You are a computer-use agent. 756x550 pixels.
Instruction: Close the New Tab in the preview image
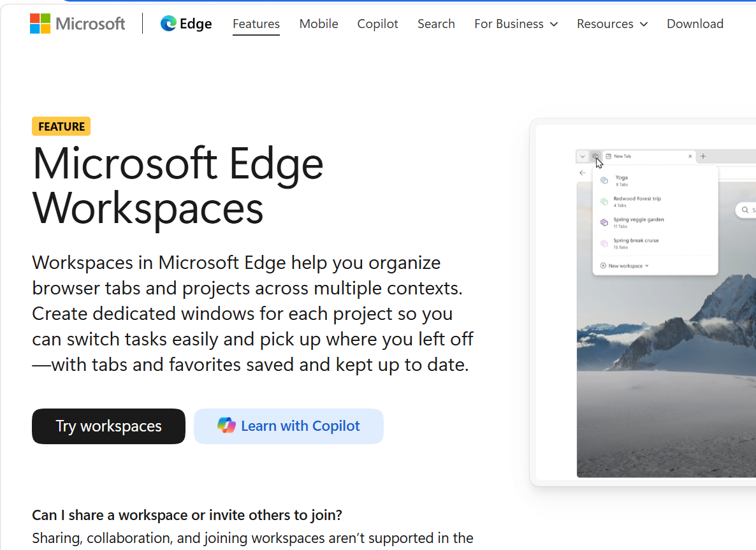[690, 156]
